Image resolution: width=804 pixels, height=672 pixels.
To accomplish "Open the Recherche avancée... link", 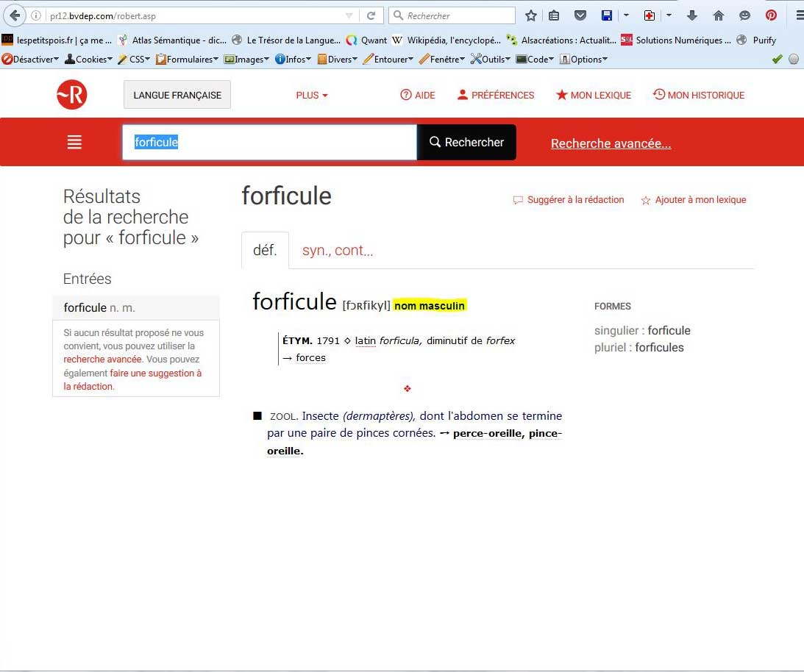I will (x=611, y=143).
